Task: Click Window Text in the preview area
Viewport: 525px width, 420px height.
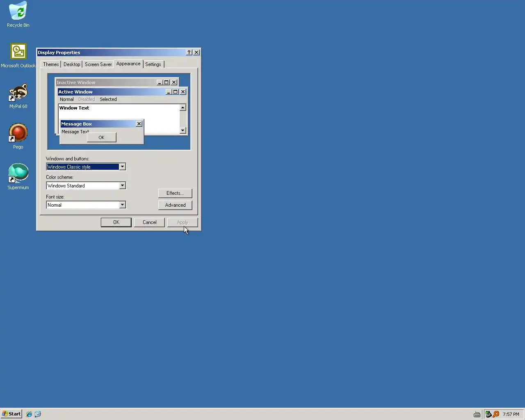Action: 74,108
